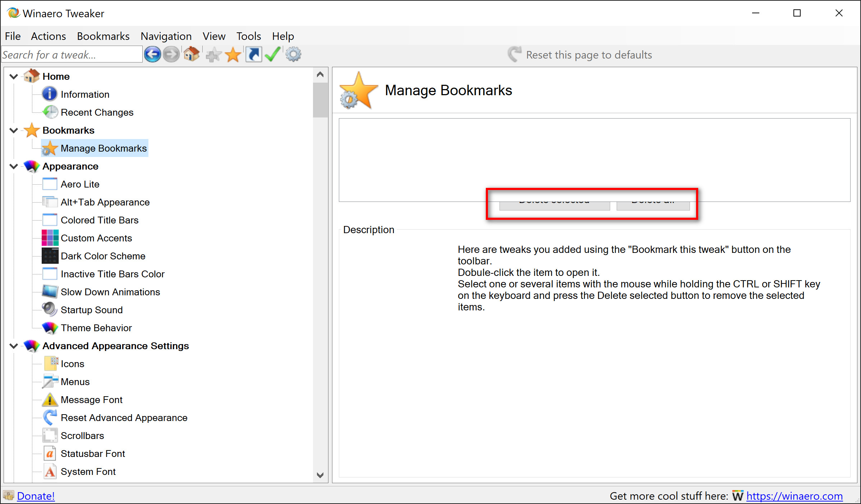861x504 pixels.
Task: Open the https://winaero.com link
Action: (795, 496)
